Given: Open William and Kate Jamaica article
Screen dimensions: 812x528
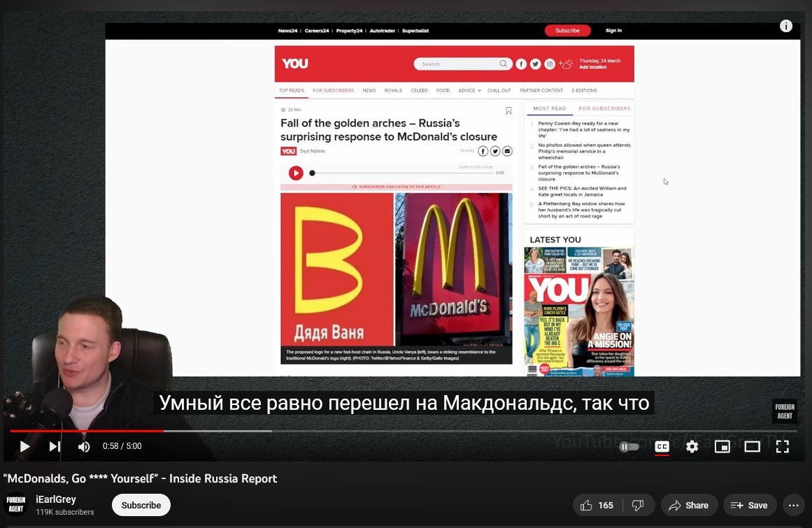Looking at the screenshot, I should [582, 192].
